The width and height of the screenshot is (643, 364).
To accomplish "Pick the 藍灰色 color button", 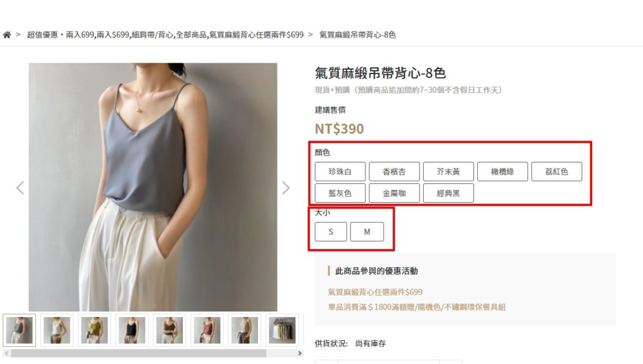I will [340, 193].
